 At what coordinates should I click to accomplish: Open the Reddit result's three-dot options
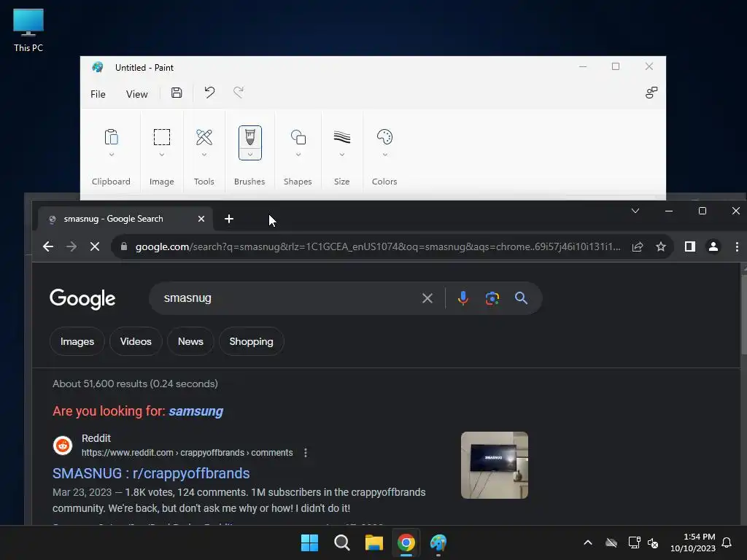306,453
